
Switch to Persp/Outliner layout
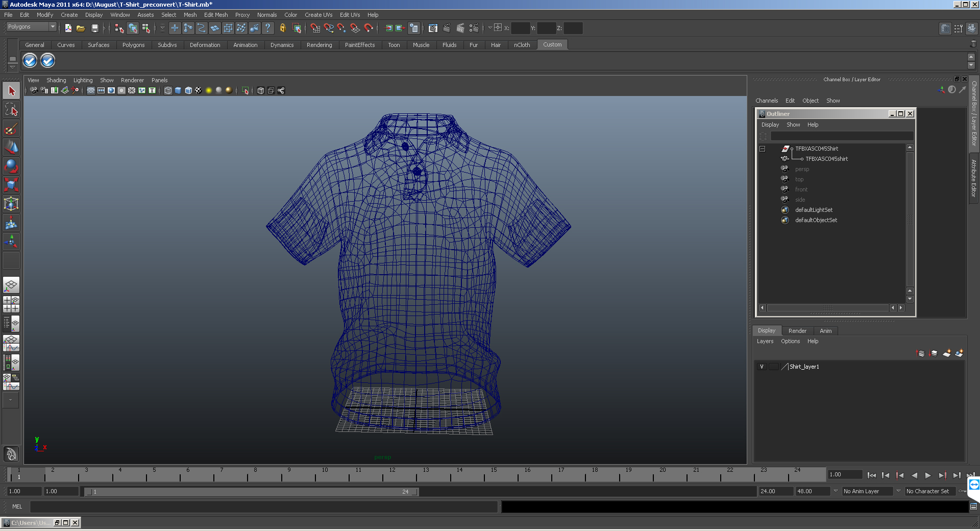pos(11,324)
